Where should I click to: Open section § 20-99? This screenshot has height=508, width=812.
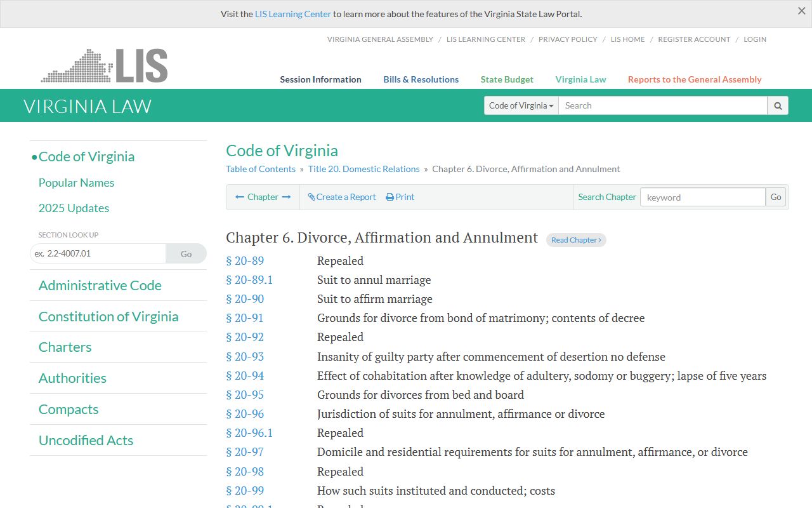pos(245,491)
